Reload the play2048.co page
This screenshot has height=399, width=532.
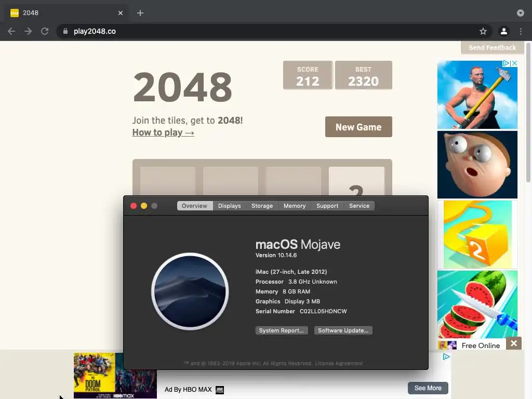click(45, 31)
